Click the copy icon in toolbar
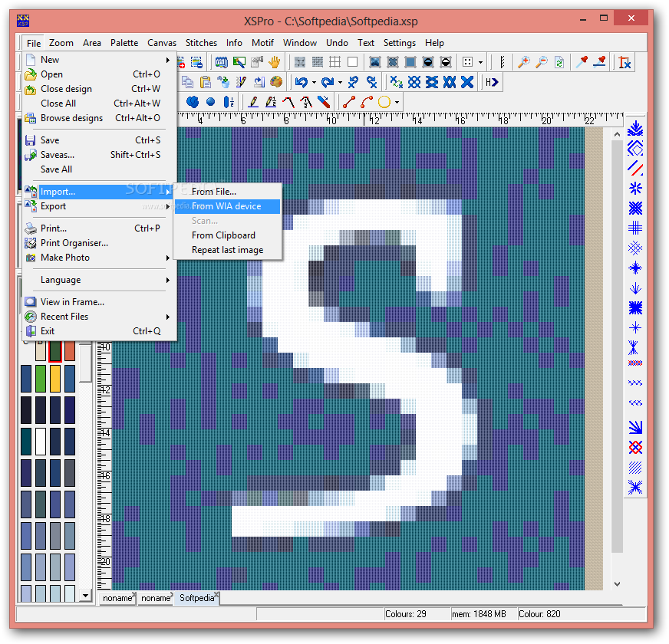 tap(188, 82)
